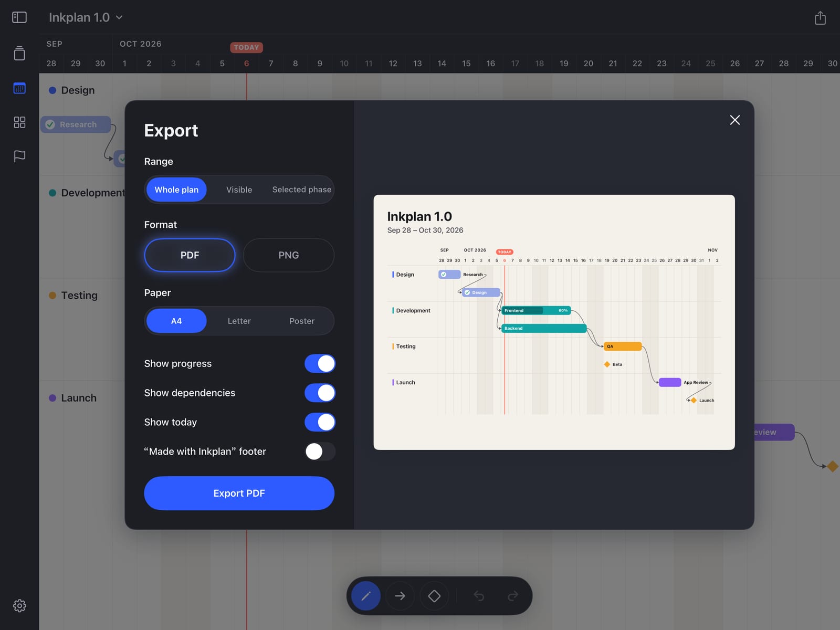
Task: Select Whole plan range
Action: coord(176,190)
